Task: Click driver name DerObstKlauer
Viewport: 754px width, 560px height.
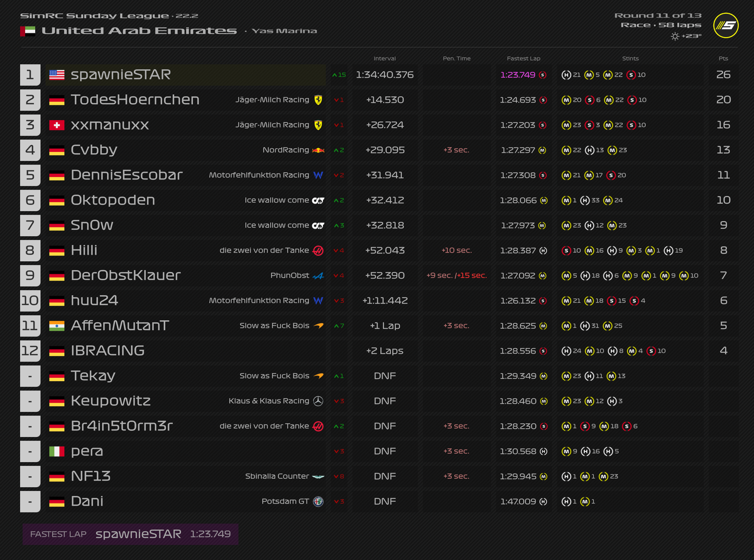Action: point(126,276)
